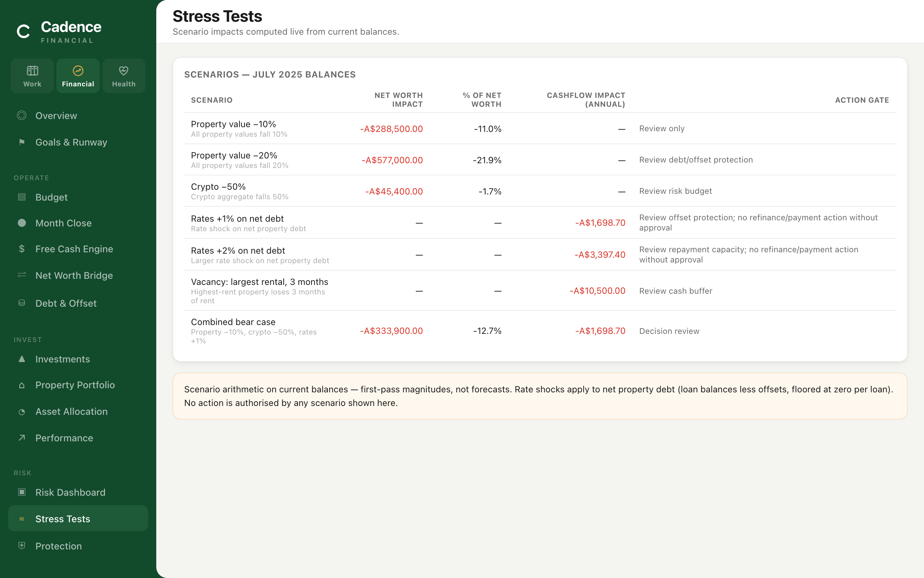The width and height of the screenshot is (924, 578).
Task: Click the Health heart icon
Action: [124, 71]
